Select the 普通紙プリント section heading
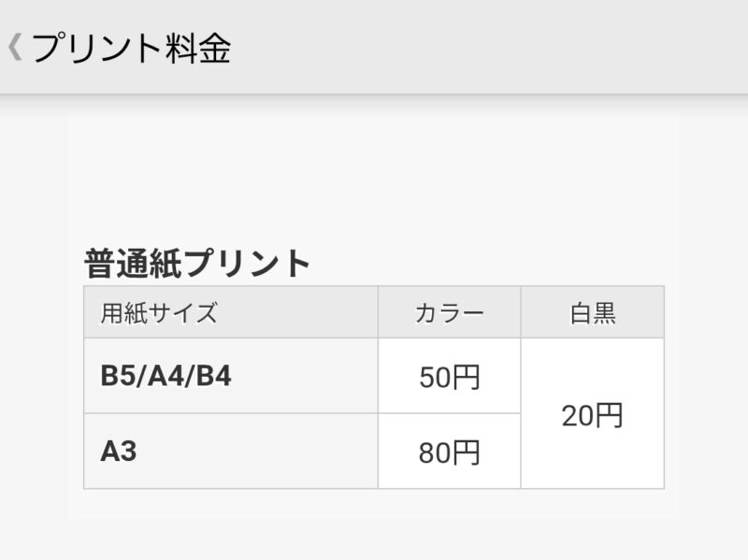This screenshot has width=748, height=560. 197,264
